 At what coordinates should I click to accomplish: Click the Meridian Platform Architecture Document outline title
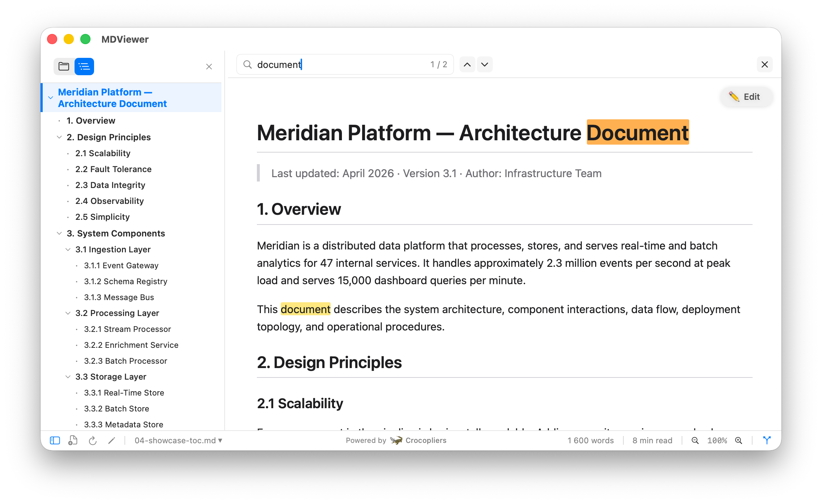pyautogui.click(x=112, y=98)
